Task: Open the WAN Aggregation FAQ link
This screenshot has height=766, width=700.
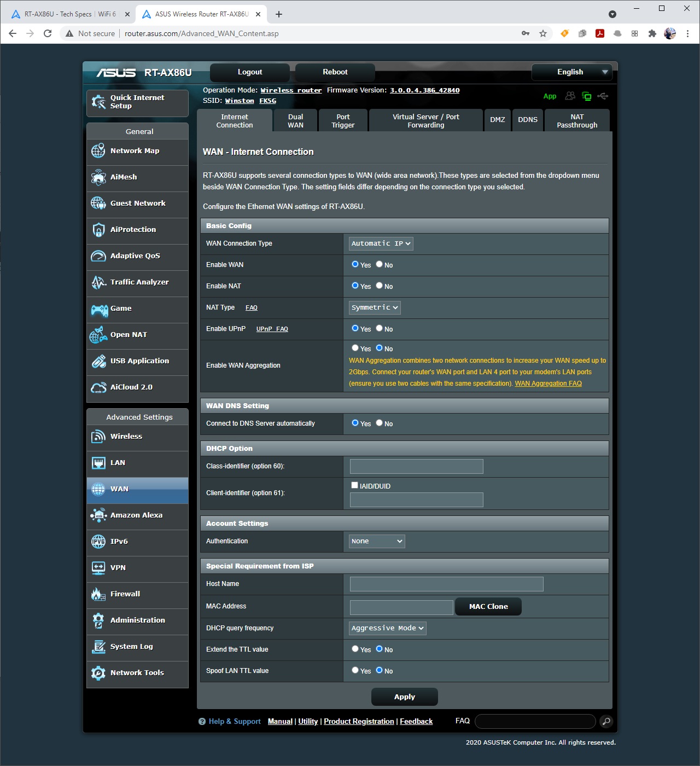Action: pos(548,384)
